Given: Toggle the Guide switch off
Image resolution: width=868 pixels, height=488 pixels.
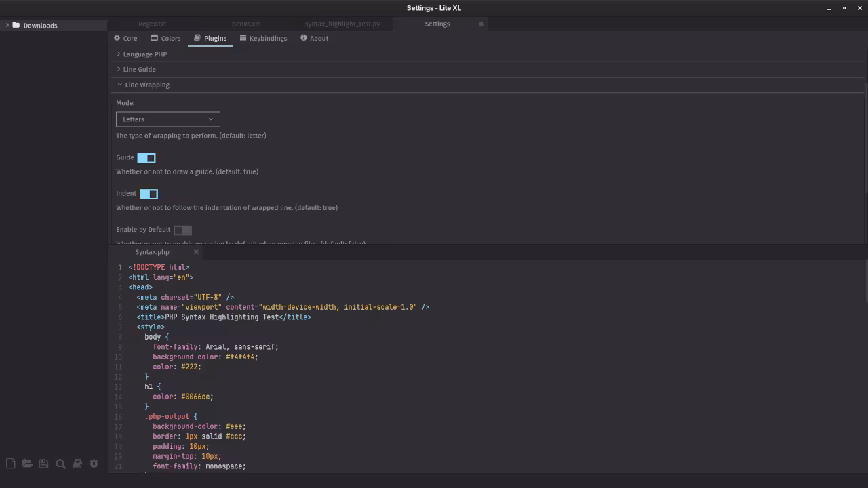Looking at the screenshot, I should click(146, 158).
